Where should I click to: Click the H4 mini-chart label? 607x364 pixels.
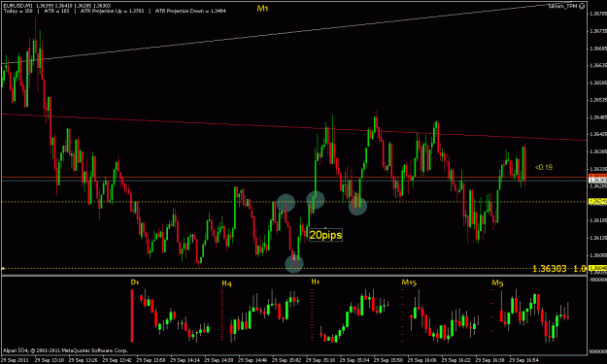pos(227,283)
